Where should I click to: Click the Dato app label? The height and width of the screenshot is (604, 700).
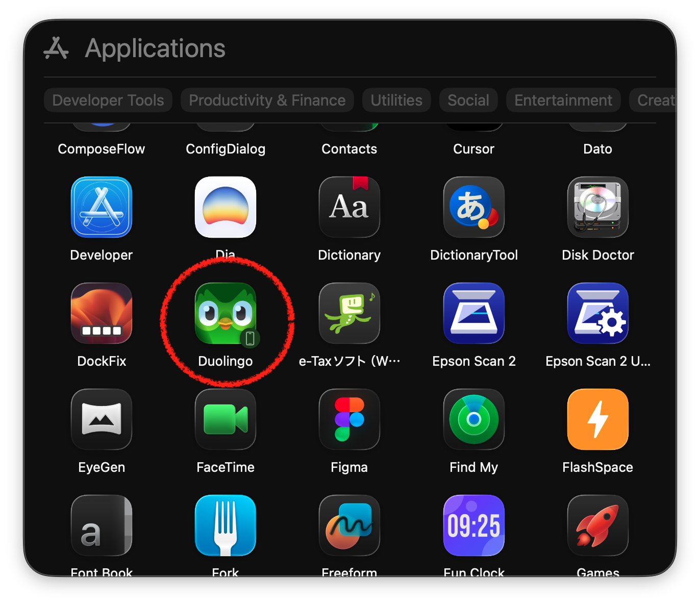coord(598,149)
